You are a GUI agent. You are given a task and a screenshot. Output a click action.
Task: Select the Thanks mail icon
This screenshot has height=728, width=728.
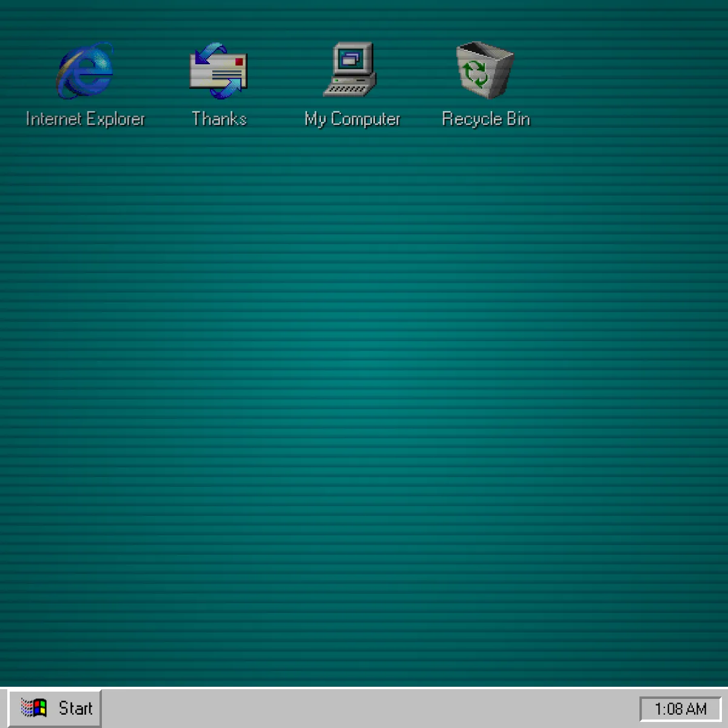tap(218, 70)
